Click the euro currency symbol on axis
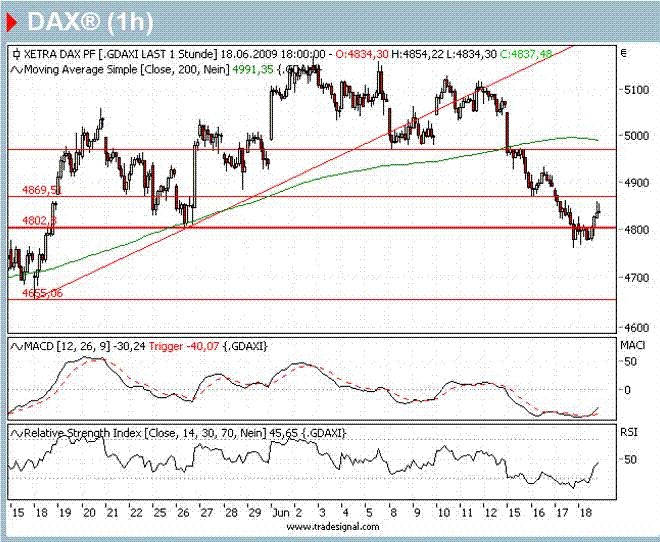This screenshot has width=660, height=542. tap(624, 53)
